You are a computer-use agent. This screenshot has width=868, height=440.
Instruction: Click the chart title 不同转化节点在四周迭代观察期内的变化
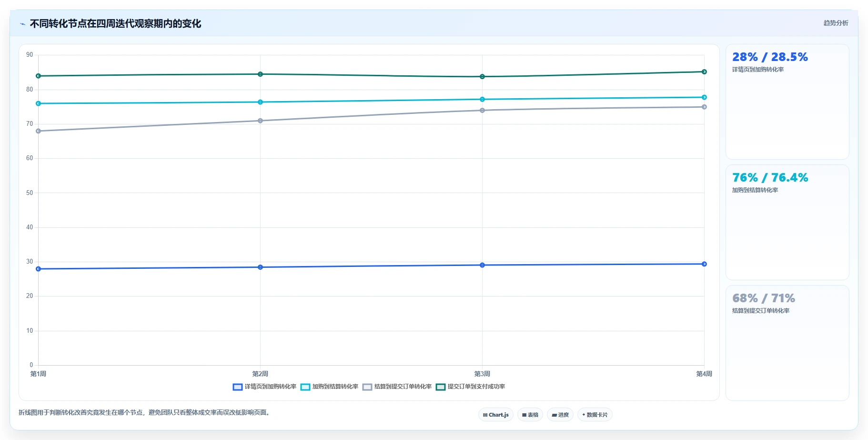click(115, 24)
